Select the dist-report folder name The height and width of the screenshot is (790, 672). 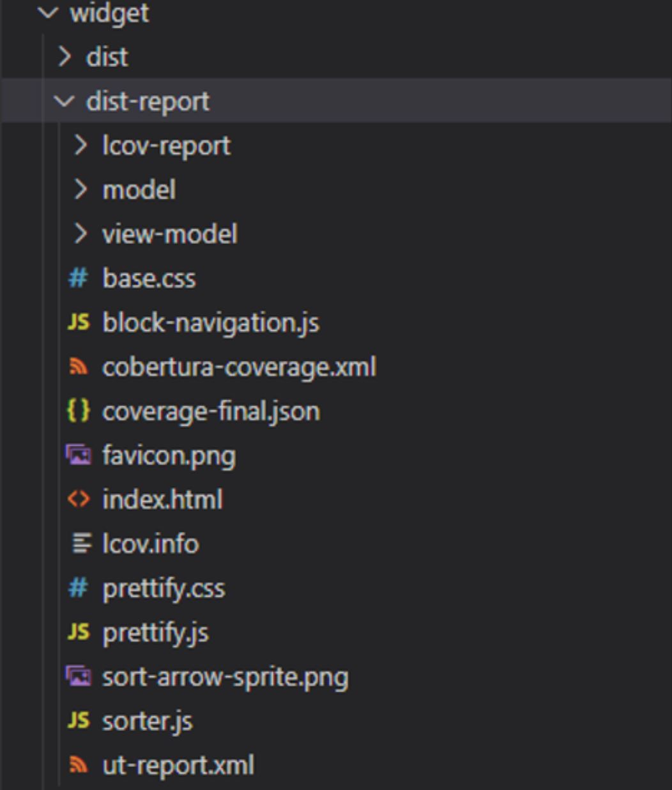click(x=148, y=102)
